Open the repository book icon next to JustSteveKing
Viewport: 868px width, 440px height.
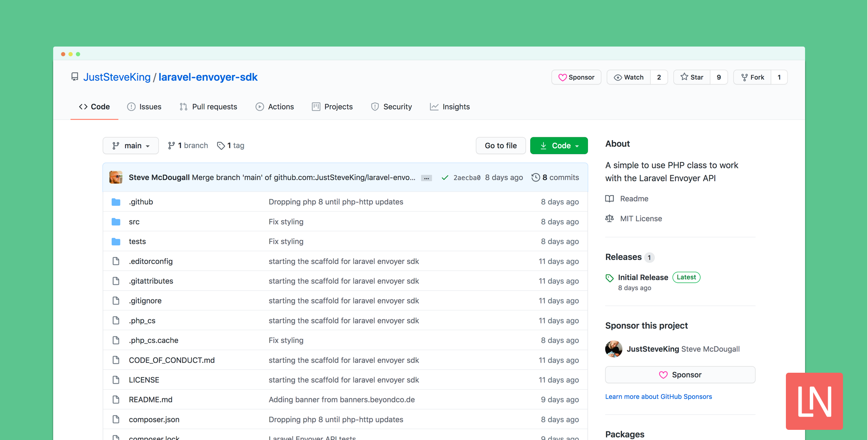pyautogui.click(x=75, y=77)
